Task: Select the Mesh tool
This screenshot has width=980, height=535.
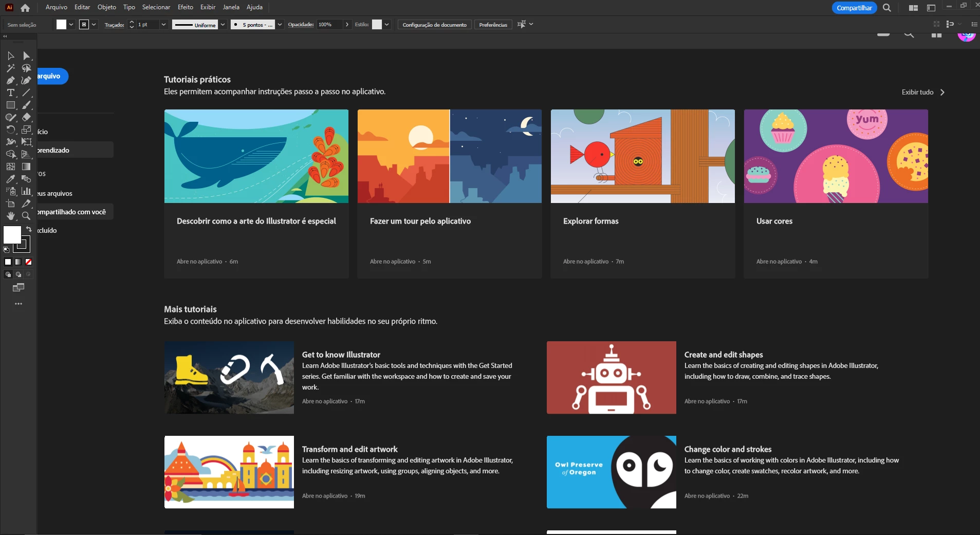Action: coord(10,167)
